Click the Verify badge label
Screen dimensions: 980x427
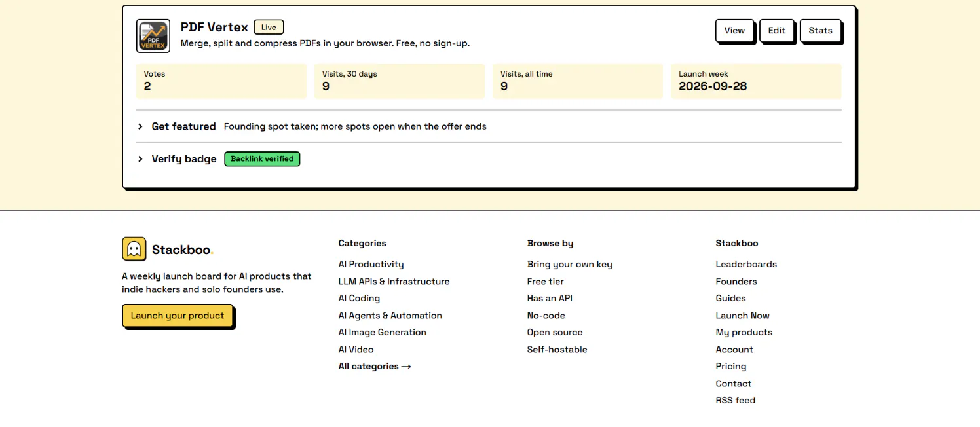(184, 159)
